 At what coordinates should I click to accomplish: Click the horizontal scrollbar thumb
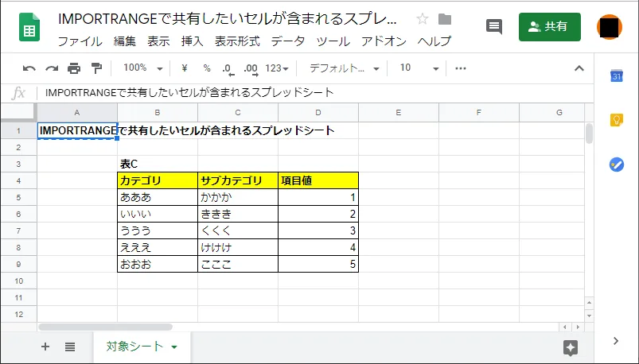click(x=105, y=327)
